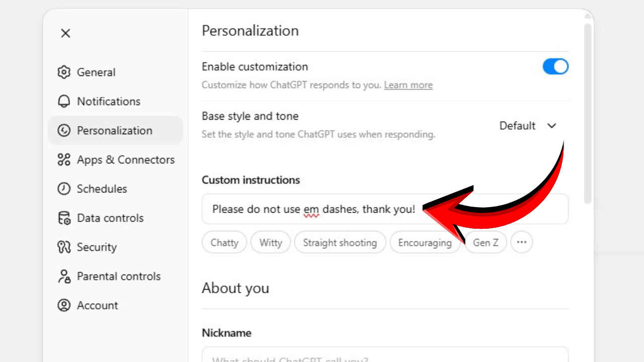
Task: Open Apps & Connectors via plug icon
Action: tap(64, 159)
